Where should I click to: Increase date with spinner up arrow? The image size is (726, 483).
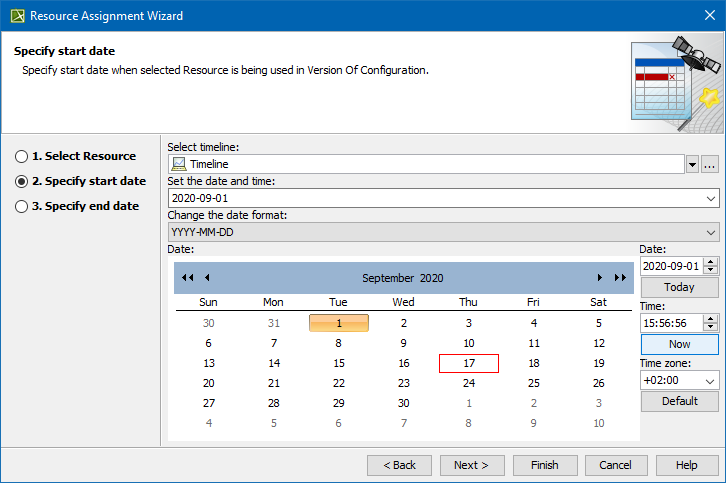(x=711, y=262)
